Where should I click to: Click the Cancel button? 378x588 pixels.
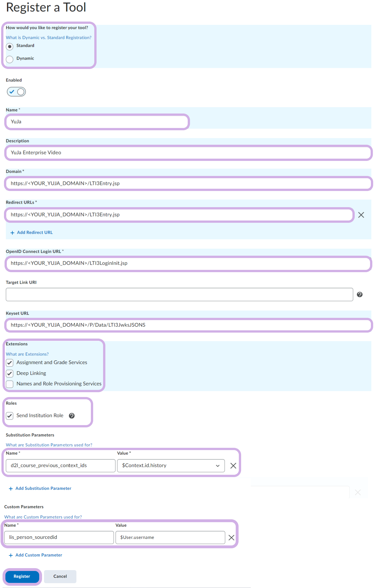(60, 576)
